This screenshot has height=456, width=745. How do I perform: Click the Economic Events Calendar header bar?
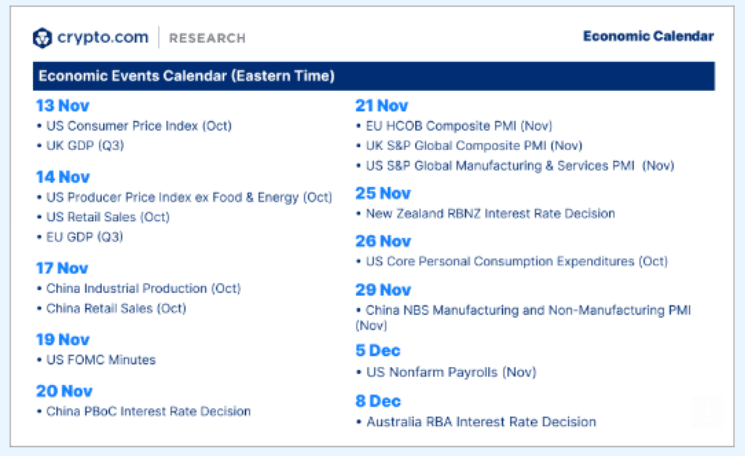pos(374,76)
